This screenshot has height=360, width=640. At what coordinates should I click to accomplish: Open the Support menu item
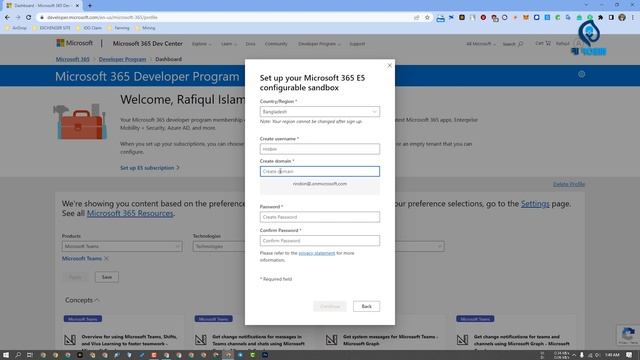coord(357,44)
